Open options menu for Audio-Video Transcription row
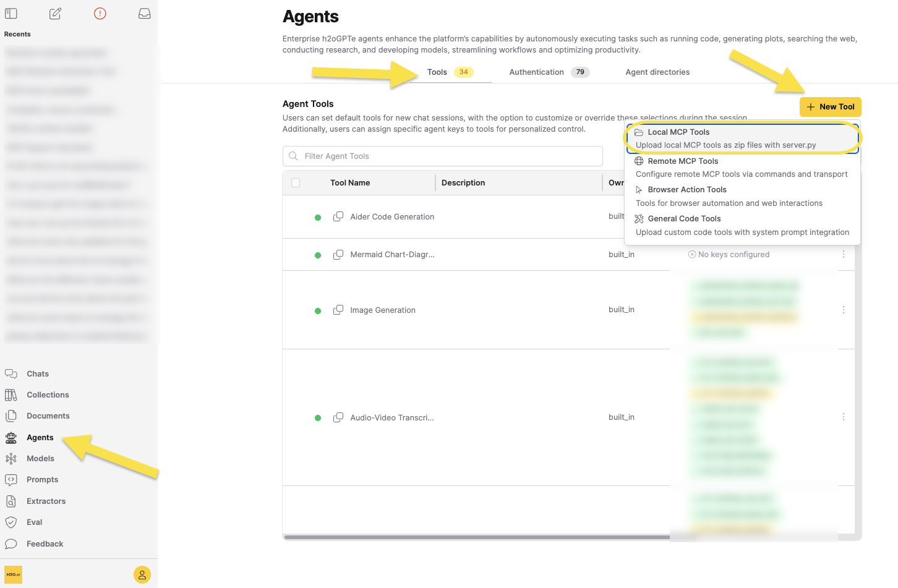 [843, 417]
